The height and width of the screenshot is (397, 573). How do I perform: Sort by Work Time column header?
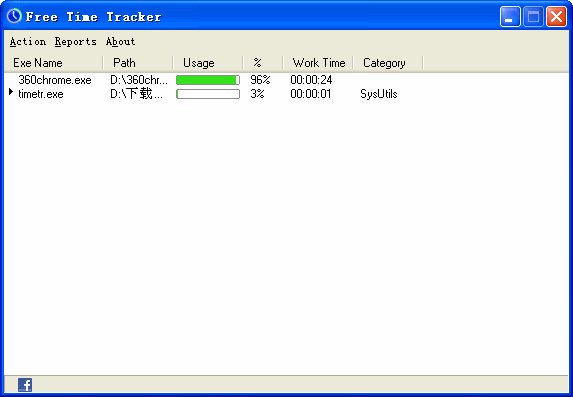[318, 63]
